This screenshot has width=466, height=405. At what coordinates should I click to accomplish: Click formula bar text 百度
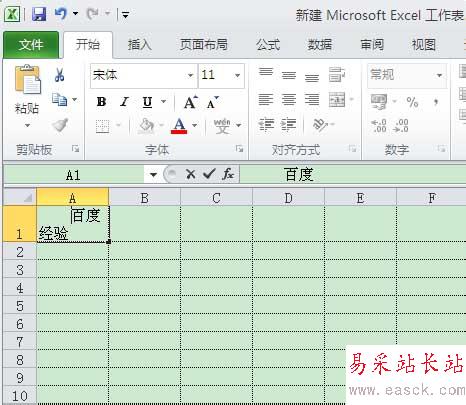[299, 174]
